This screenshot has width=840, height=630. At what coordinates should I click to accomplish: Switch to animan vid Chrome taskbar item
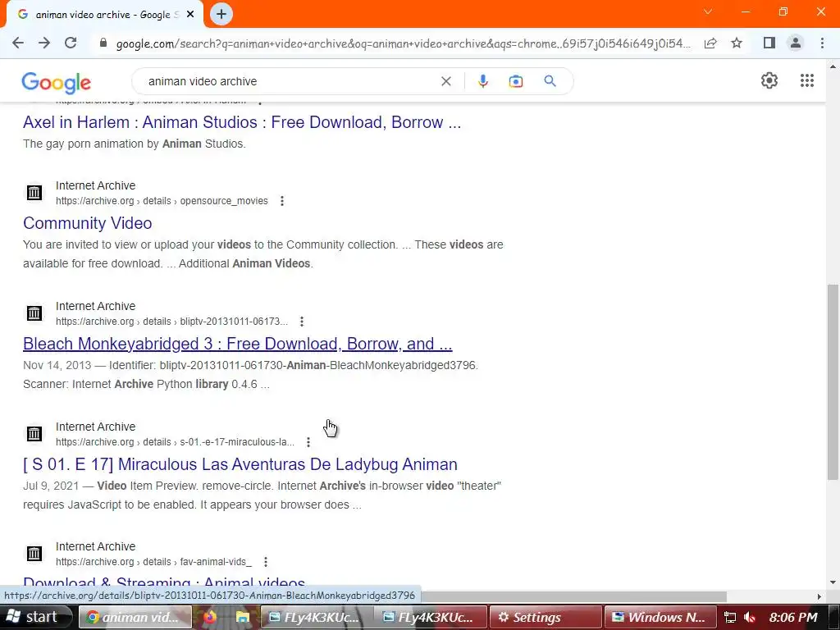point(135,617)
